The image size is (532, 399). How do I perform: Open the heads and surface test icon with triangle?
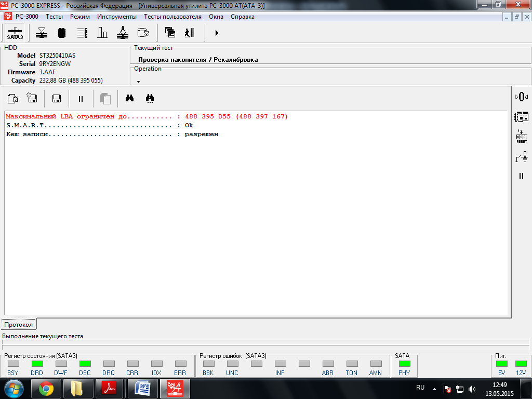42,33
